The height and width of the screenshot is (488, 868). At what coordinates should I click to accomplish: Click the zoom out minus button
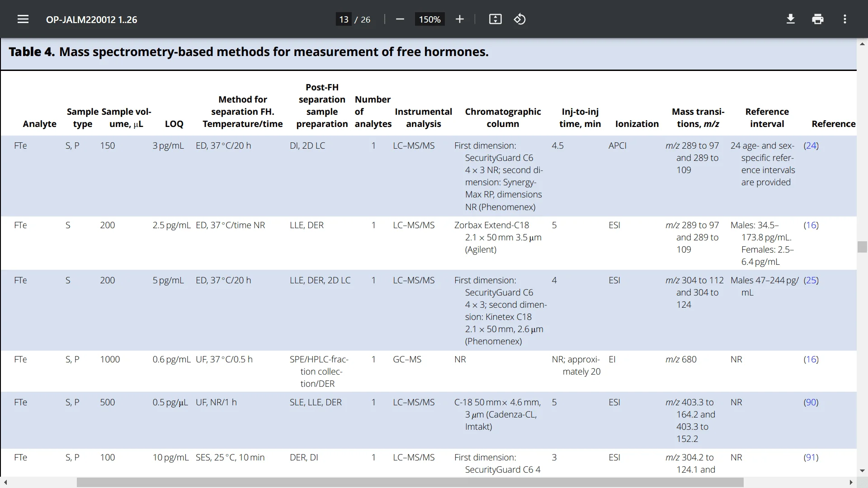[400, 19]
